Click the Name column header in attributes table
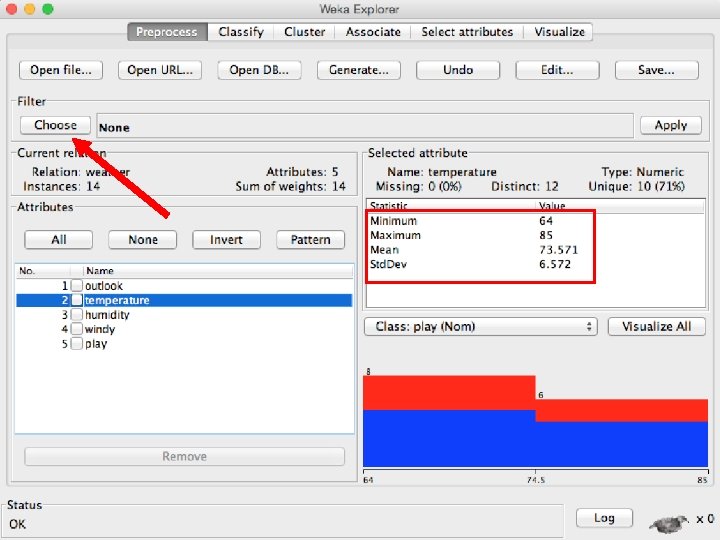Viewport: 720px width, 540px height. (219, 271)
